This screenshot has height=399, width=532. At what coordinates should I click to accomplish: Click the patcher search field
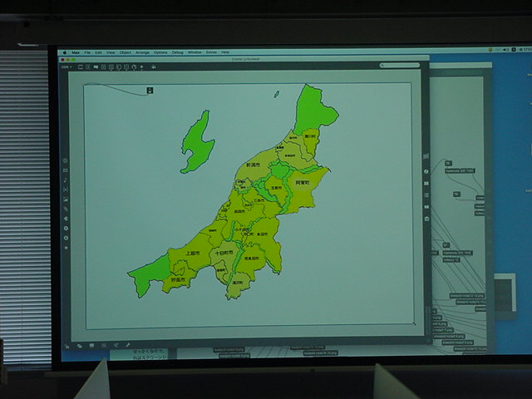(400, 65)
